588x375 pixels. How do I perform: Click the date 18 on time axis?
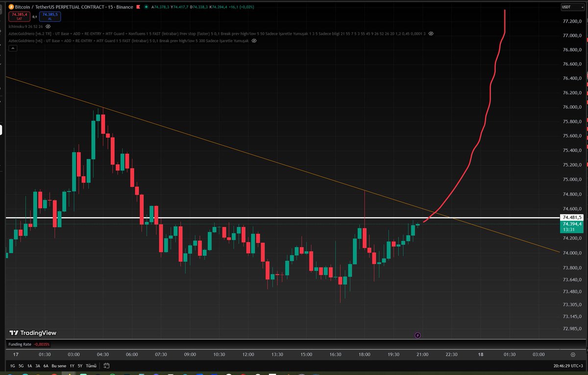point(480,354)
